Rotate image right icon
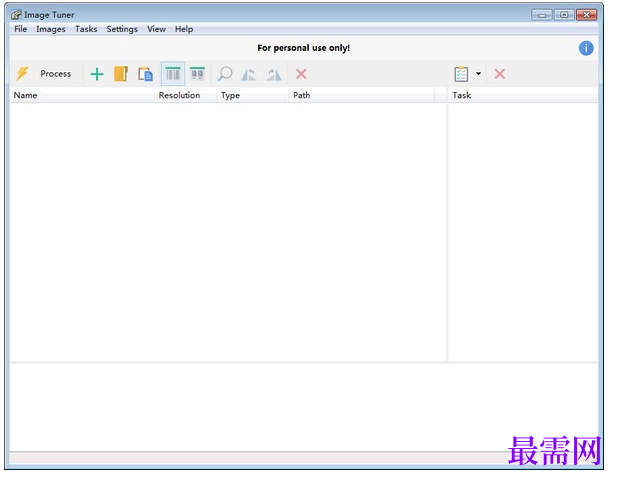 coord(274,74)
